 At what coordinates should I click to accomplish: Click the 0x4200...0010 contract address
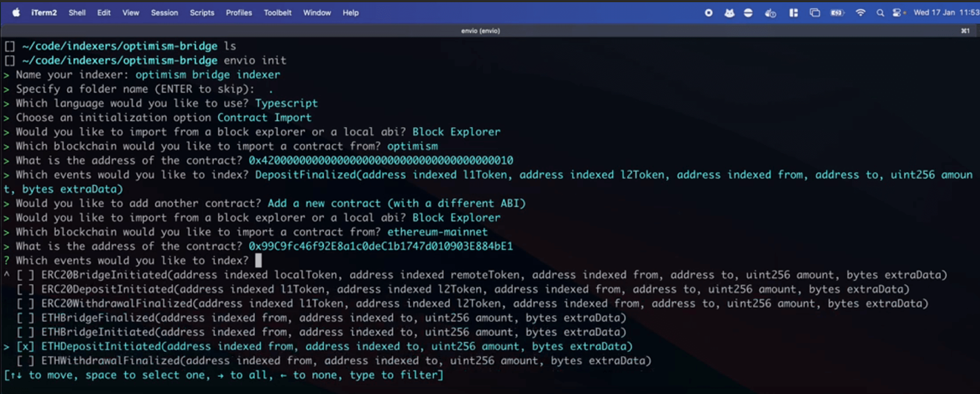coord(381,160)
